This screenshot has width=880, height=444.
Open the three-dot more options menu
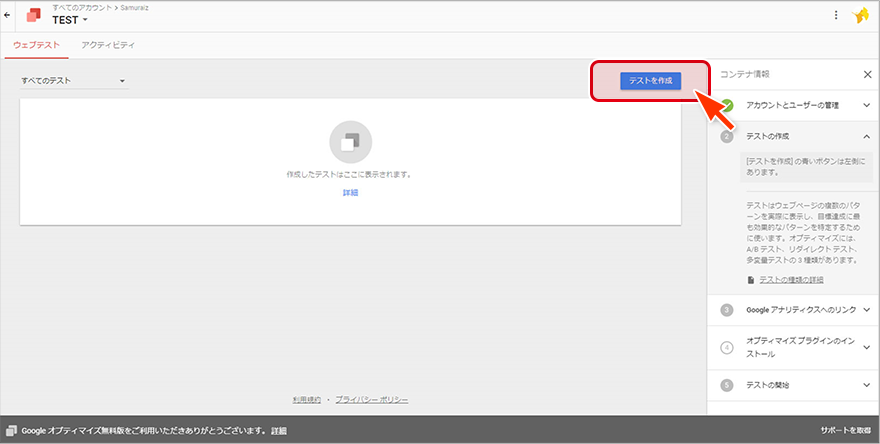coord(836,15)
